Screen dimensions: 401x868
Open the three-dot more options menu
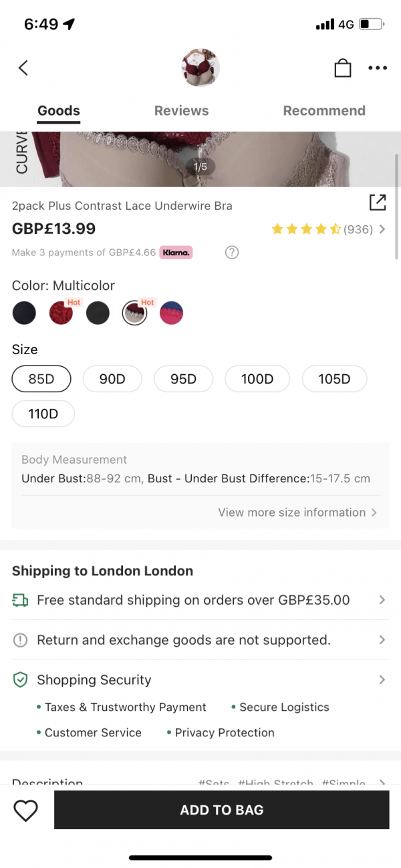[x=378, y=67]
